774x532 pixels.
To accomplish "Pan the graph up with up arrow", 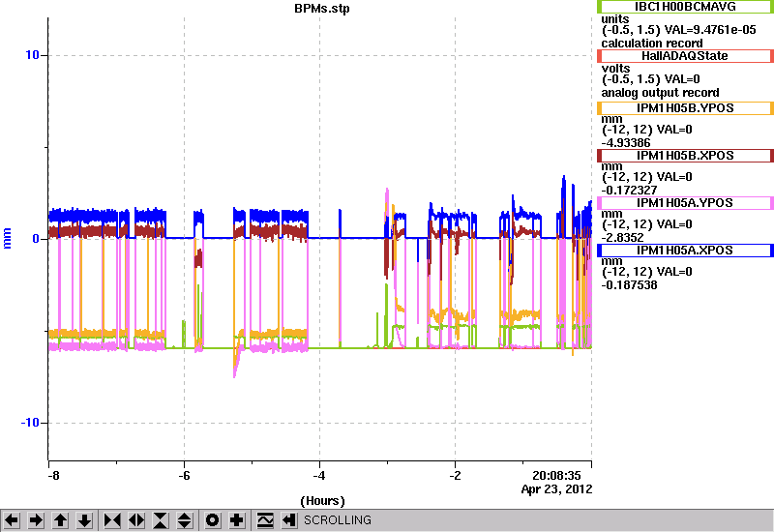I will pyautogui.click(x=60, y=520).
